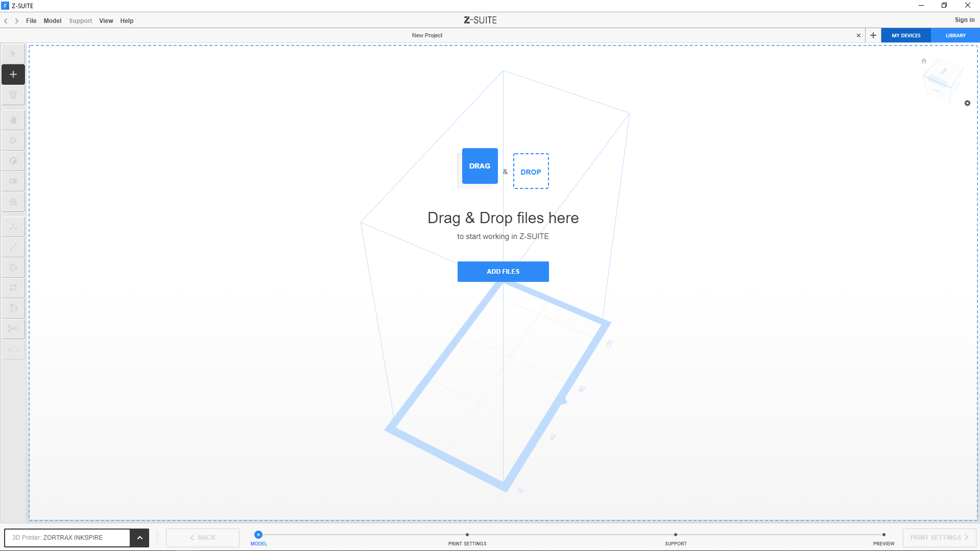This screenshot has height=551, width=980.
Task: Click the trash delete icon
Action: point(13,95)
